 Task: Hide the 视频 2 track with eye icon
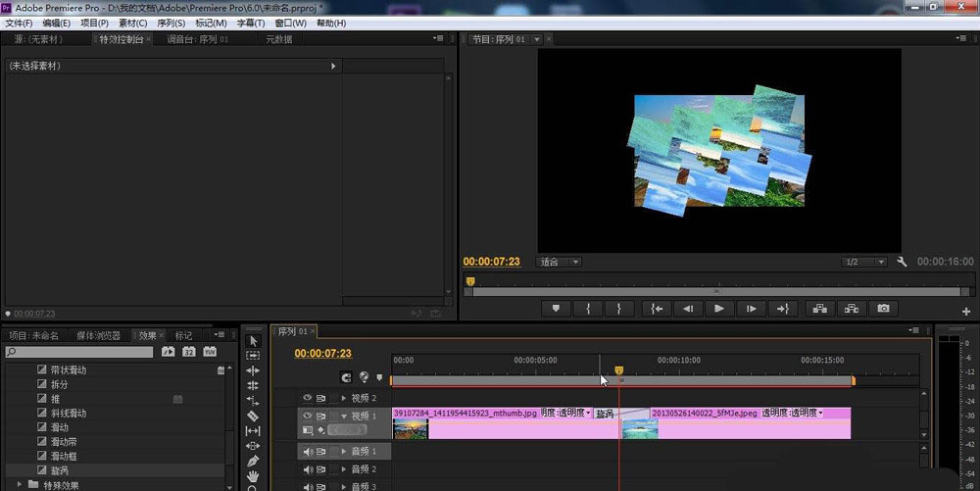pos(308,398)
